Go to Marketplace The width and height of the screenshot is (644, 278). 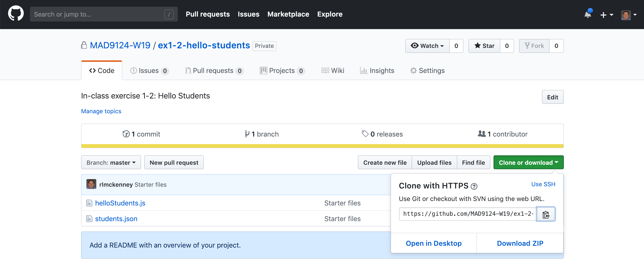click(288, 14)
